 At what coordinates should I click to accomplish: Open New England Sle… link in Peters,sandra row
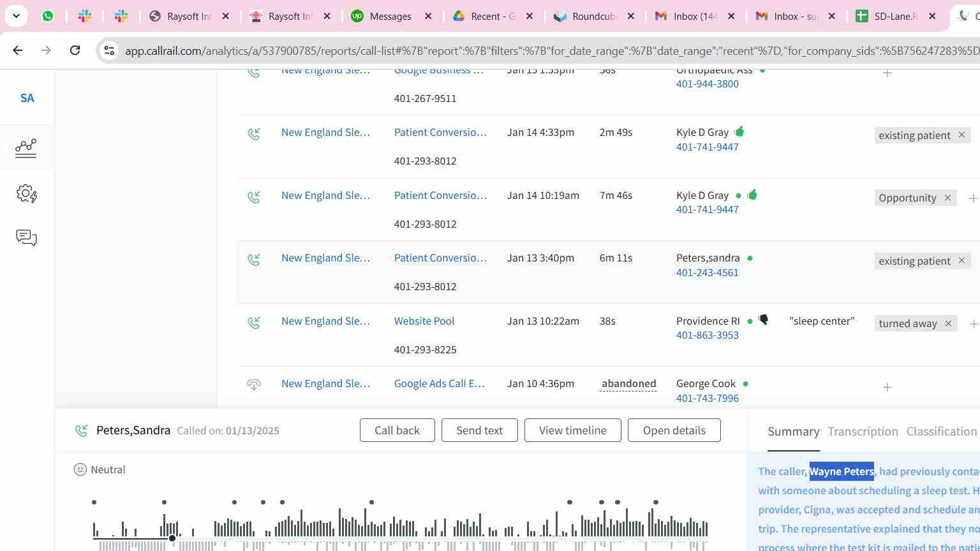(325, 258)
